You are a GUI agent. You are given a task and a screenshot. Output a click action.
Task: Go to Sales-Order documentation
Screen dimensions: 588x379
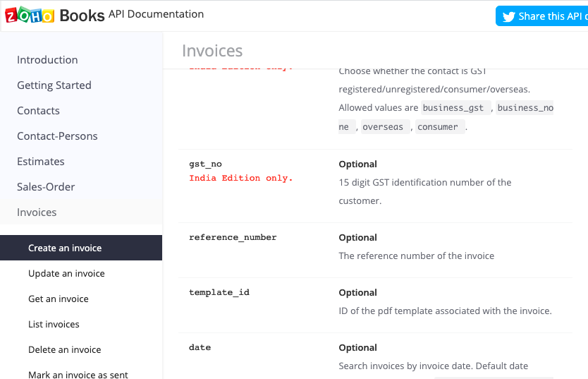[x=46, y=187]
